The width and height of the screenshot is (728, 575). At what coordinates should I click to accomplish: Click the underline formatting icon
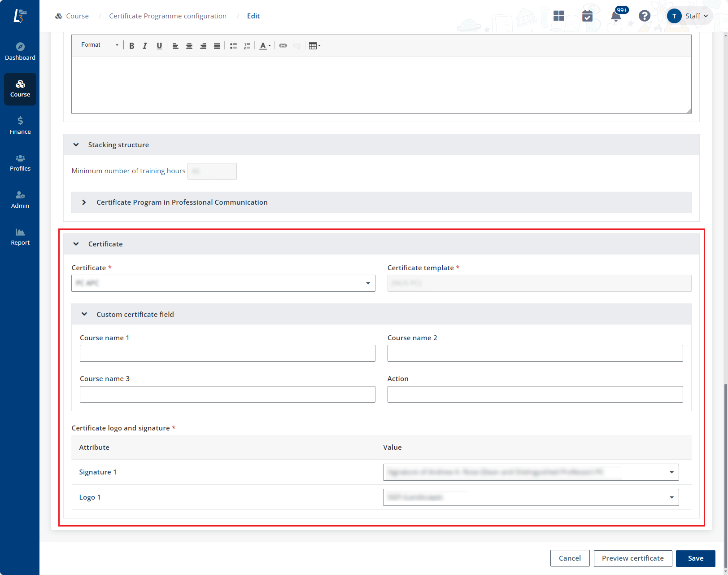(x=159, y=46)
